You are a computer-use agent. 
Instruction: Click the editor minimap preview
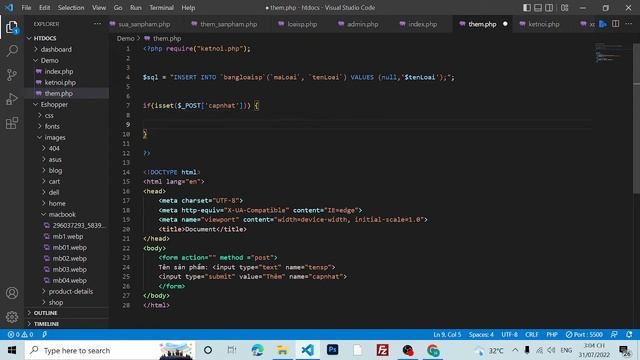610,52
